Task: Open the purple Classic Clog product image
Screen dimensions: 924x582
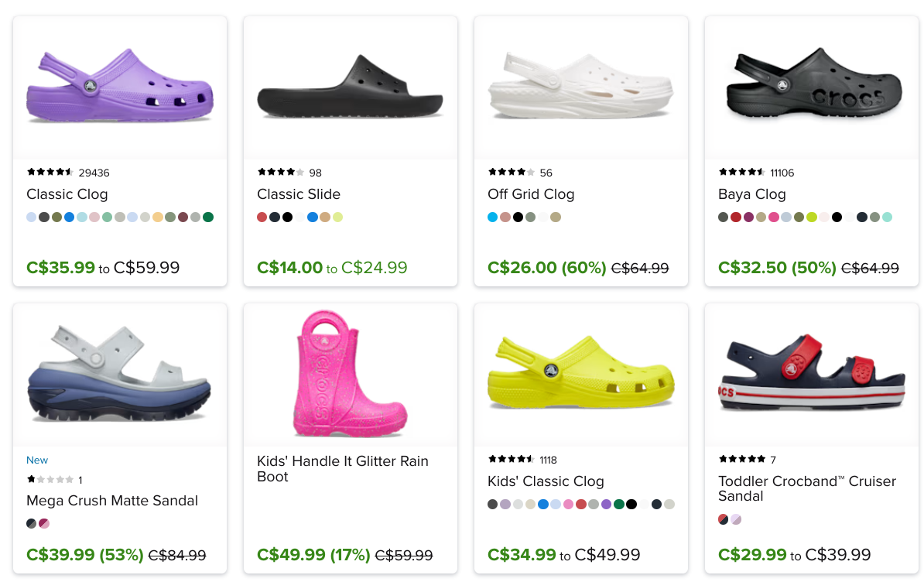Action: coord(120,87)
